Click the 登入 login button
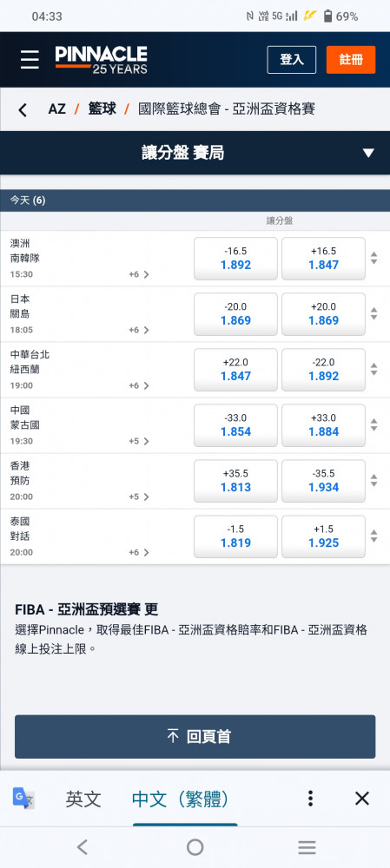This screenshot has width=390, height=868. (291, 60)
